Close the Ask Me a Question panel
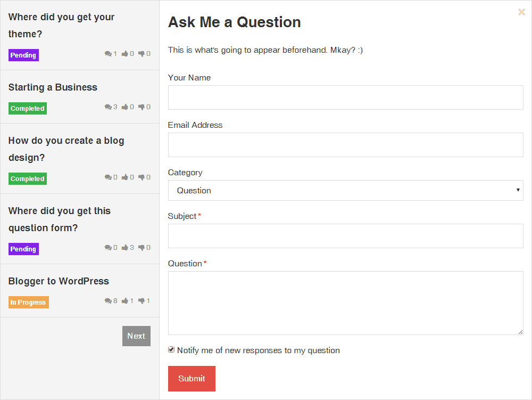The image size is (532, 400). [521, 12]
